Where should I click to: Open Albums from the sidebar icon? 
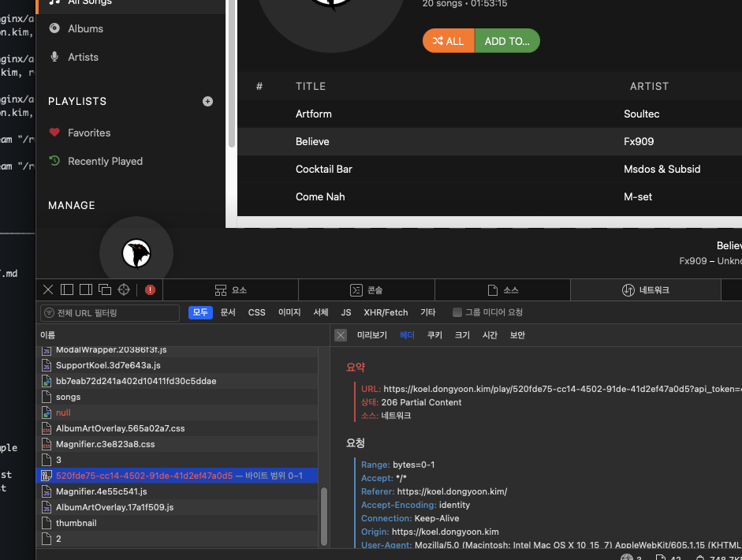point(54,28)
